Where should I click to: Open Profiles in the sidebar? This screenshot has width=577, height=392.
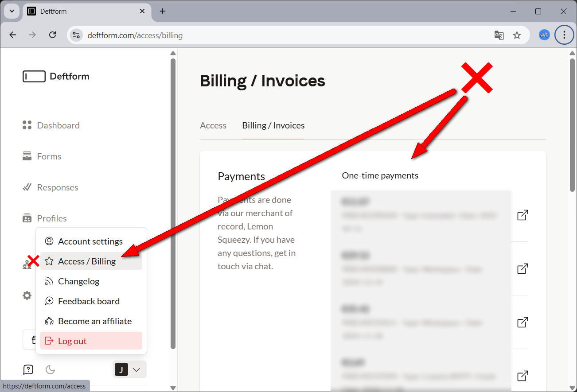(44, 218)
